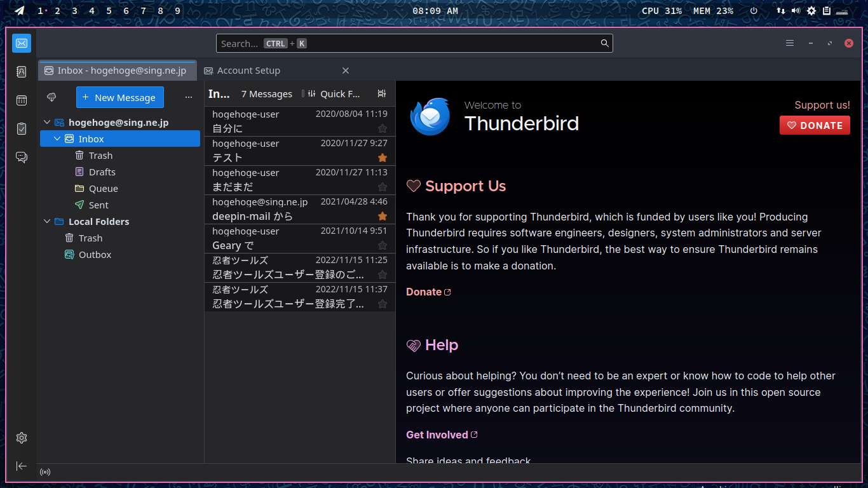Image resolution: width=868 pixels, height=488 pixels.
Task: Open the 忍者ツールズユーザー登録完了... message
Action: tap(300, 297)
